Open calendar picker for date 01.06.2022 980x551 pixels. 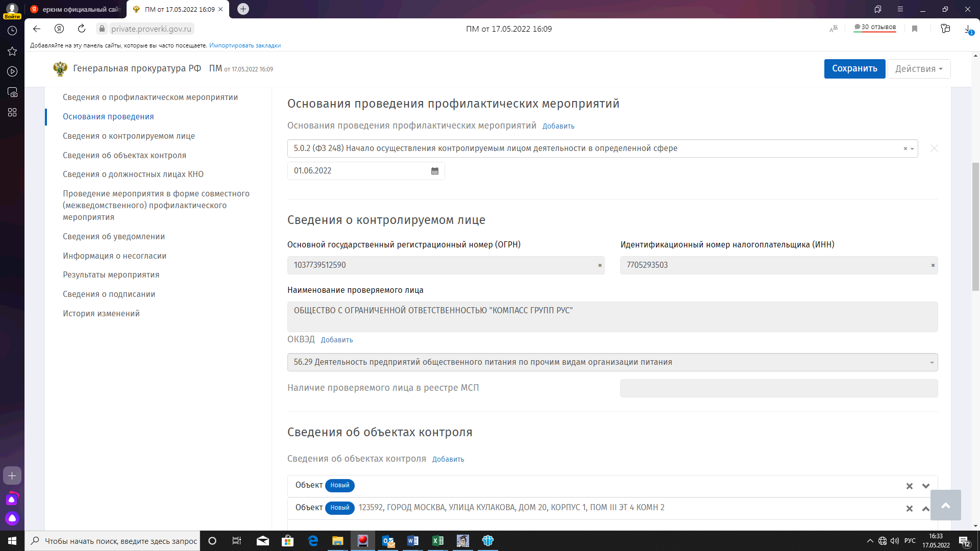(435, 171)
